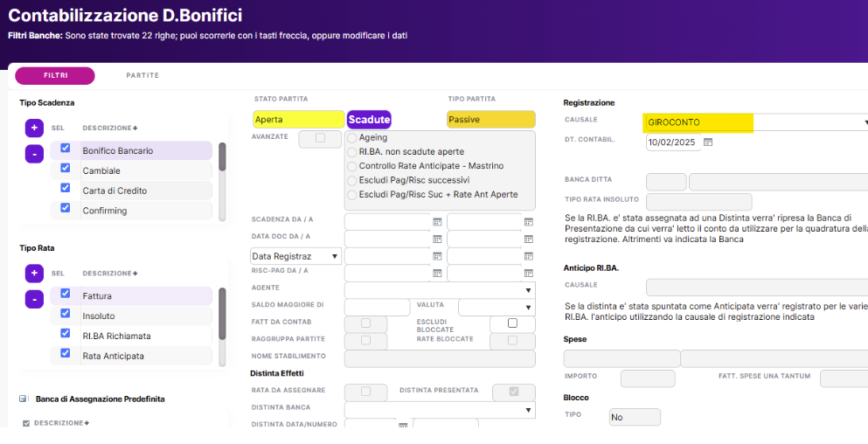Select Escludi Pag/Risc successivi option
Screen dimensions: 868x444
(352, 180)
